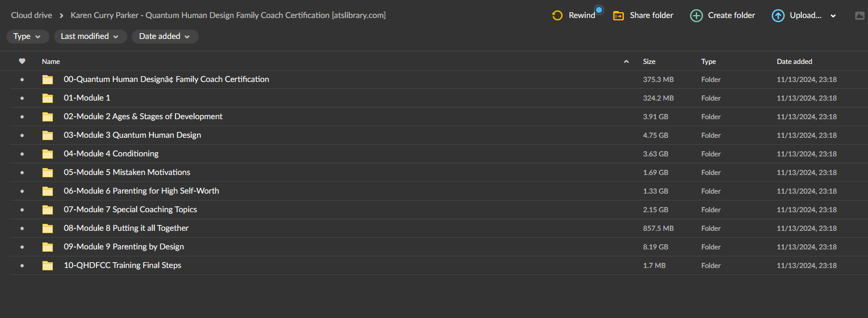Viewport: 868px width, 318px height.
Task: Toggle favorite dot on 06-Module 6 row
Action: [22, 191]
